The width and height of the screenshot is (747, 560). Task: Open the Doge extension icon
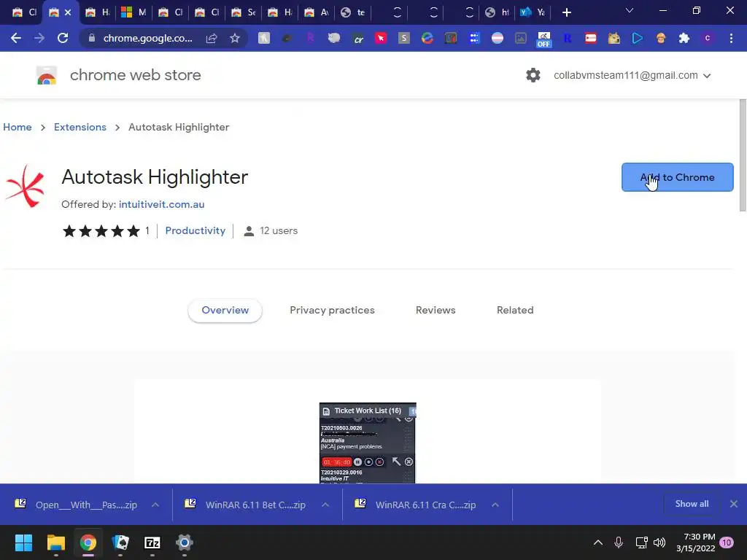point(614,38)
